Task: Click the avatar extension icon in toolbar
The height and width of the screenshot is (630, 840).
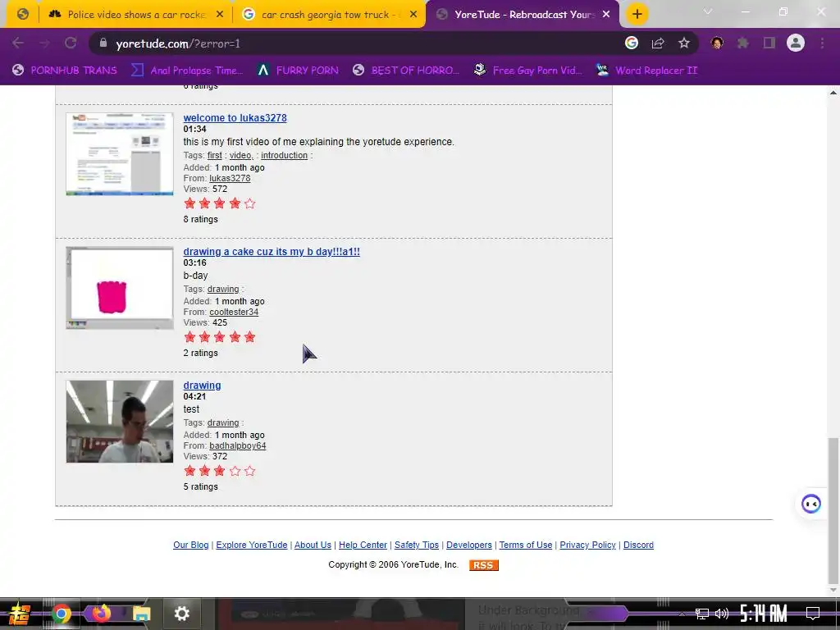Action: point(717,43)
